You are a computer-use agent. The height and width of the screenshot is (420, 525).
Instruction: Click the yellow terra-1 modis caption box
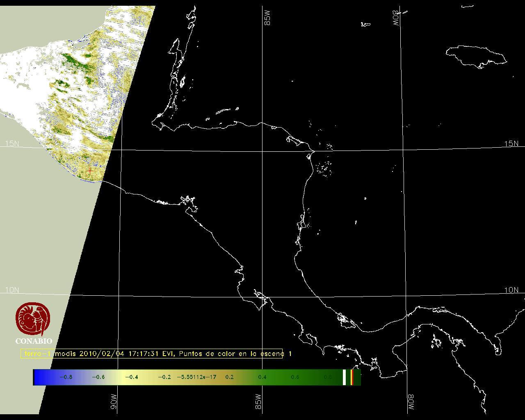(152, 354)
